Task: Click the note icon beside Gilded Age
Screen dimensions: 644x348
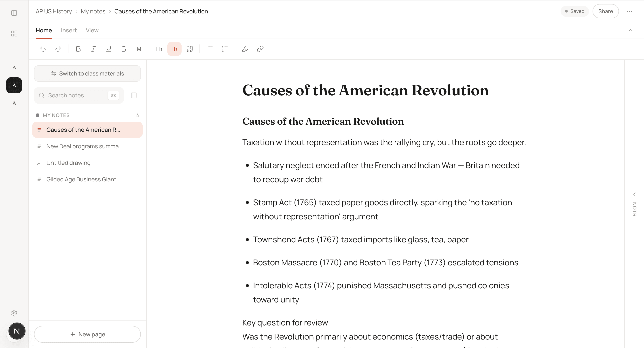Action: (39, 179)
